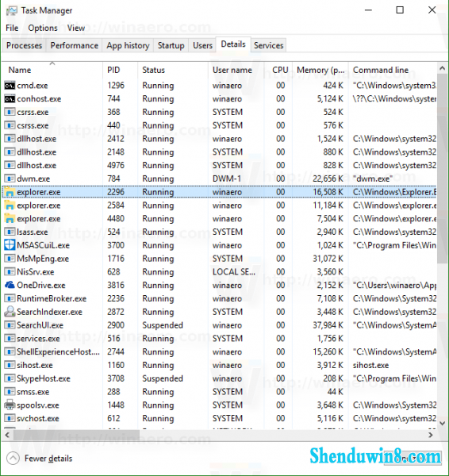
Task: Click the svchost.exe process icon
Action: (10, 419)
